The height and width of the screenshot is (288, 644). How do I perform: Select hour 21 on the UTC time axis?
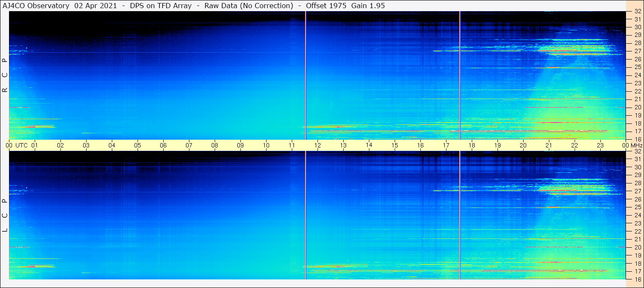tap(549, 145)
